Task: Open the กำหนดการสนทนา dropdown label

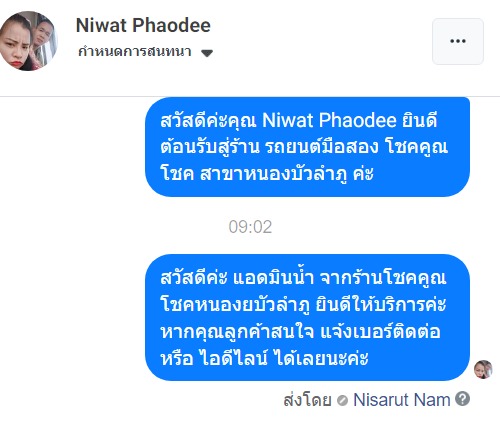Action: pos(135,52)
